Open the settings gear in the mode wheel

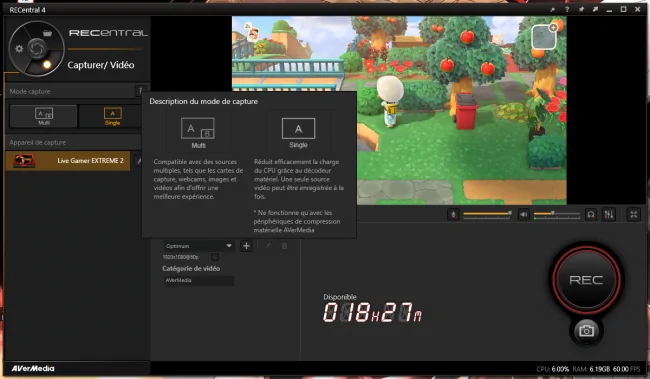pos(19,49)
